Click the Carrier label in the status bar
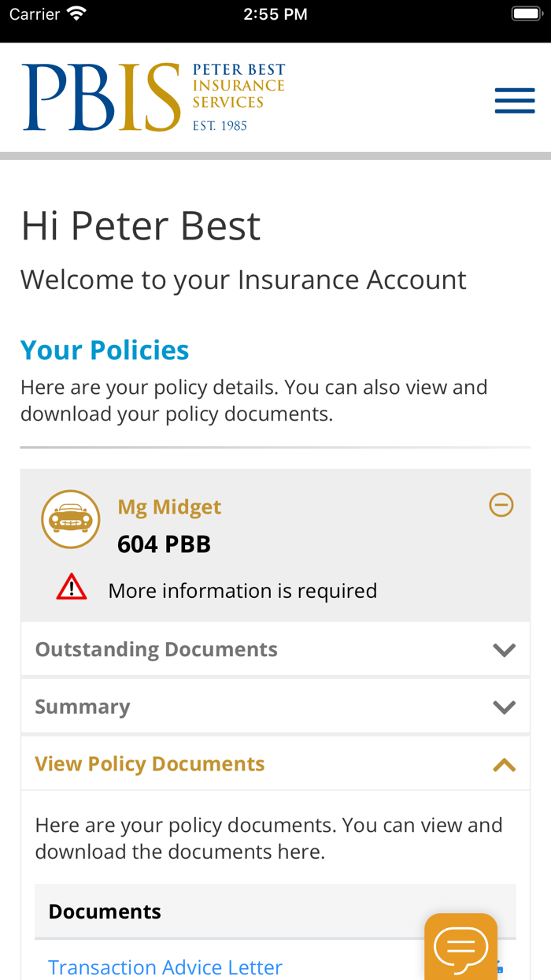The image size is (551, 980). tap(38, 12)
